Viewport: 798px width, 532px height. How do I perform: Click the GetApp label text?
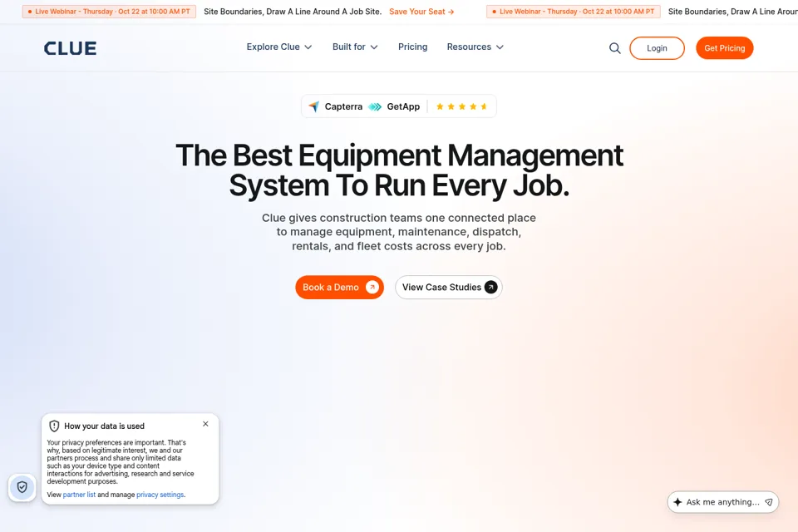point(403,106)
